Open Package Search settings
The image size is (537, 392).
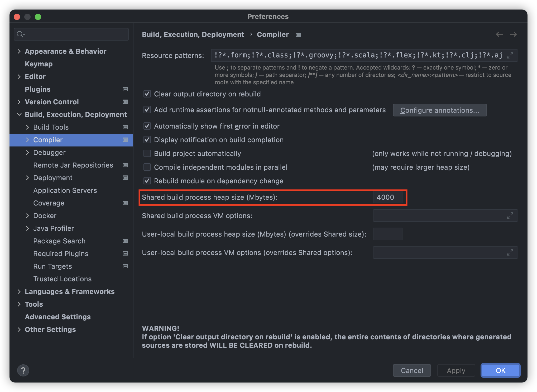tap(59, 241)
